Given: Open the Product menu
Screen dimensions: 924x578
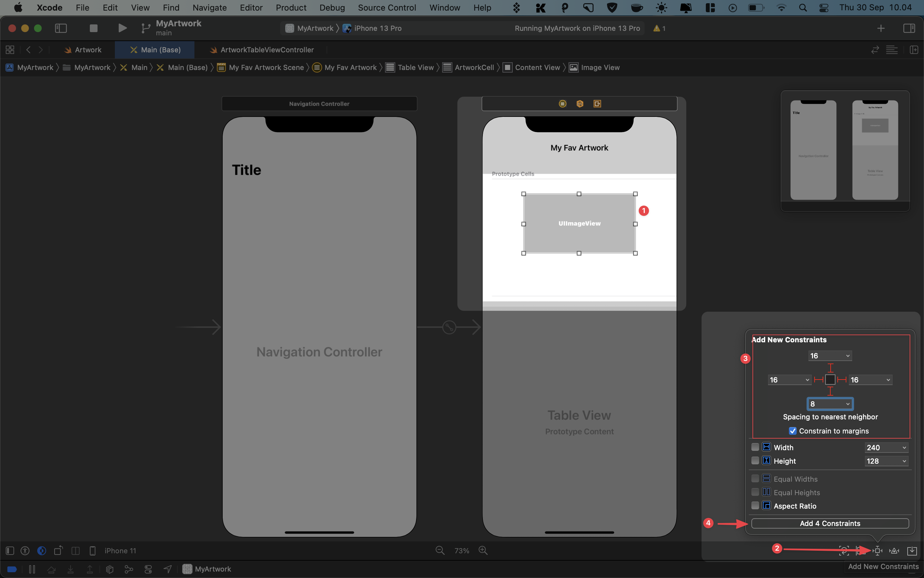Looking at the screenshot, I should click(291, 8).
